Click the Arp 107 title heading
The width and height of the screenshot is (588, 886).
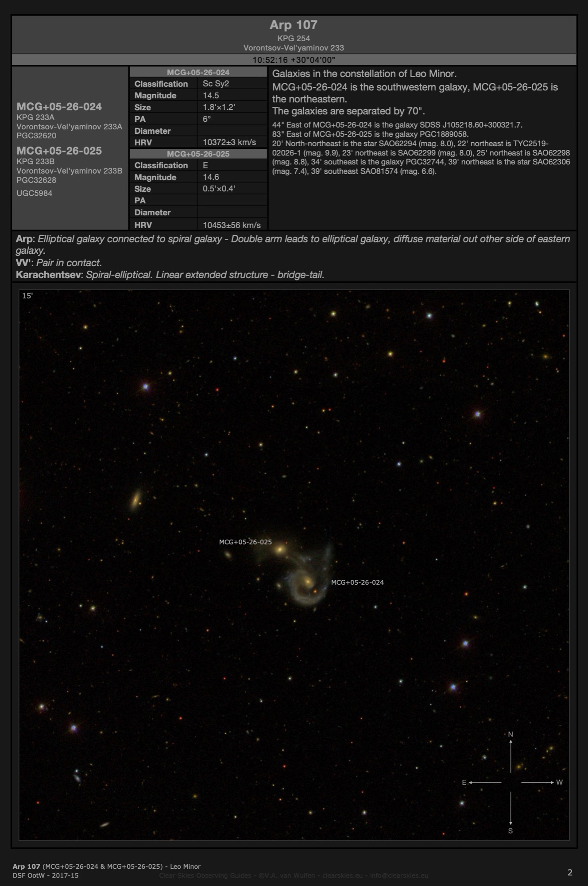(294, 25)
